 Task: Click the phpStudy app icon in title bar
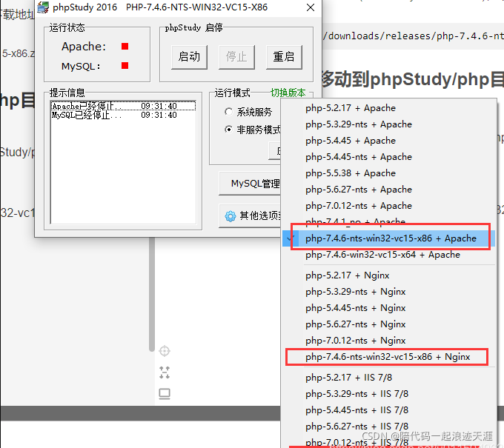click(43, 7)
